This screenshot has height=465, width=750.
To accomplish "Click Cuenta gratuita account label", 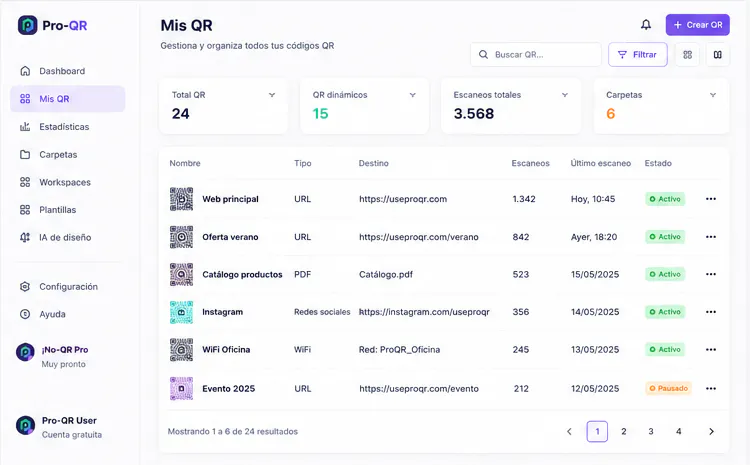I will [72, 435].
